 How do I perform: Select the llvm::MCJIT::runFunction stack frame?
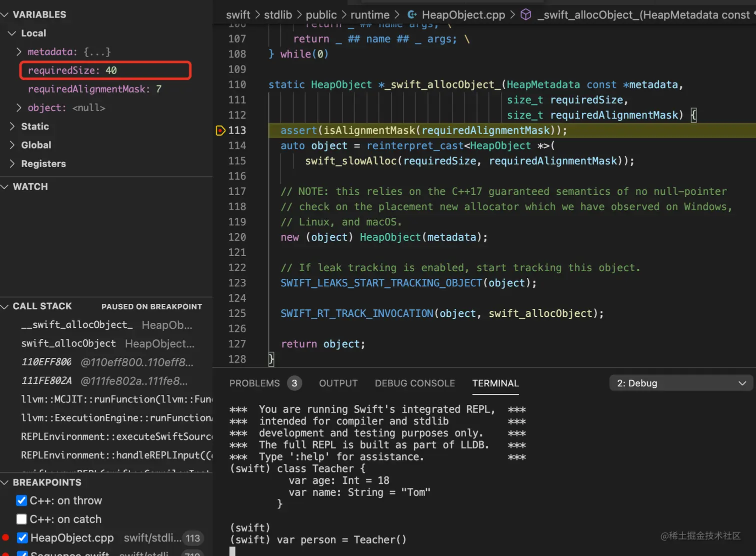(x=116, y=399)
